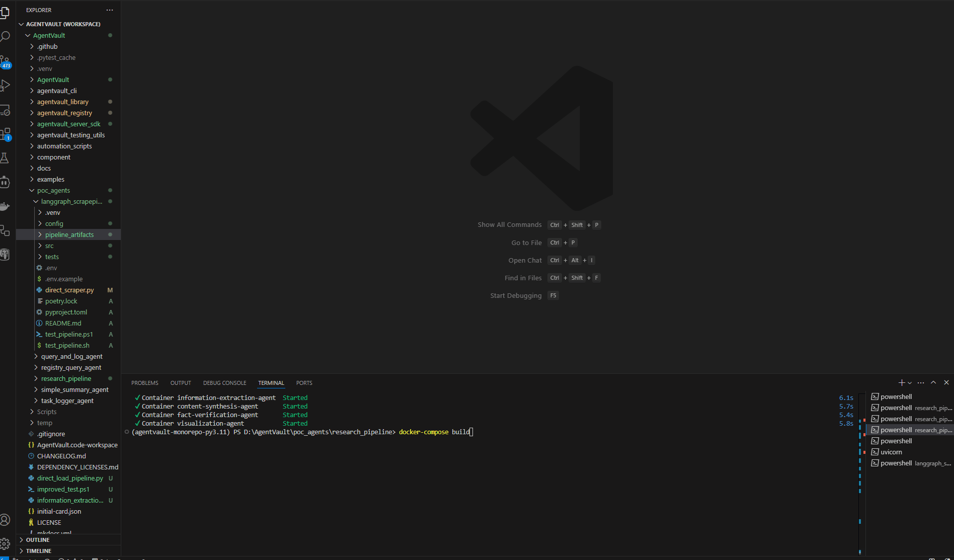Image resolution: width=954 pixels, height=560 pixels.
Task: Expand the OUTLINE section
Action: 38,540
